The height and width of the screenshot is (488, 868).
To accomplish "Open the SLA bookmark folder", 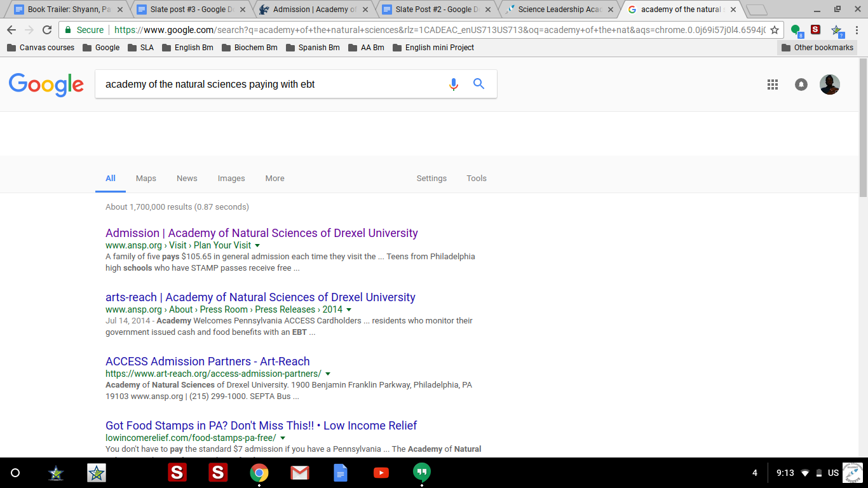I will click(140, 48).
